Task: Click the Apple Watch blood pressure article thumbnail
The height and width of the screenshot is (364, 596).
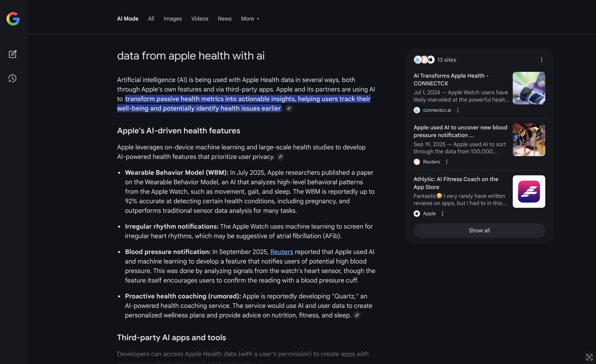Action: pyautogui.click(x=529, y=140)
